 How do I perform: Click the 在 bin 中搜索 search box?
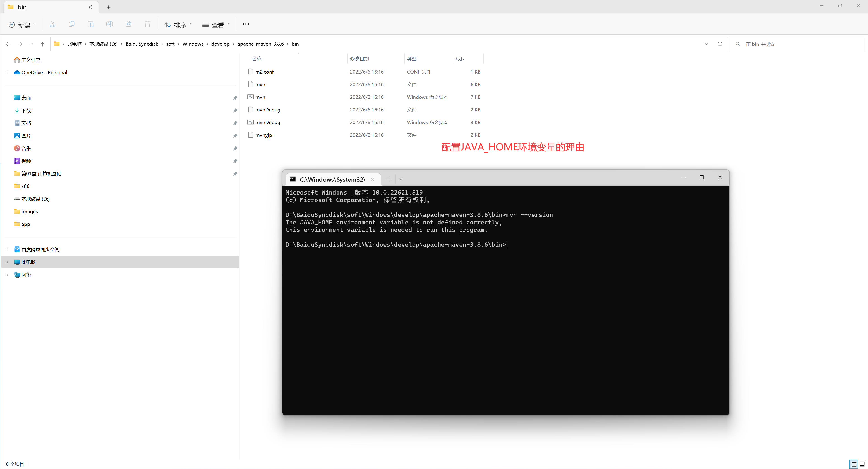point(797,44)
